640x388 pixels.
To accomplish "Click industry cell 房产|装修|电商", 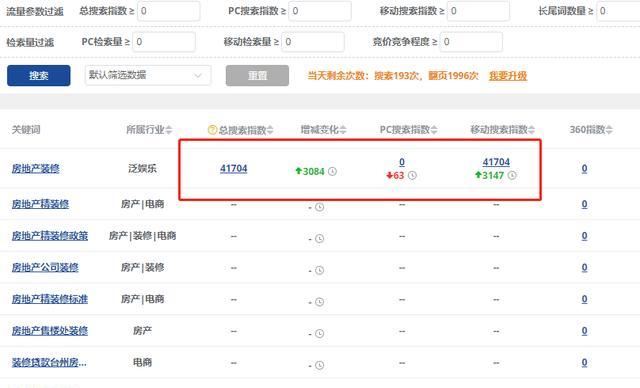I will pos(142,236).
